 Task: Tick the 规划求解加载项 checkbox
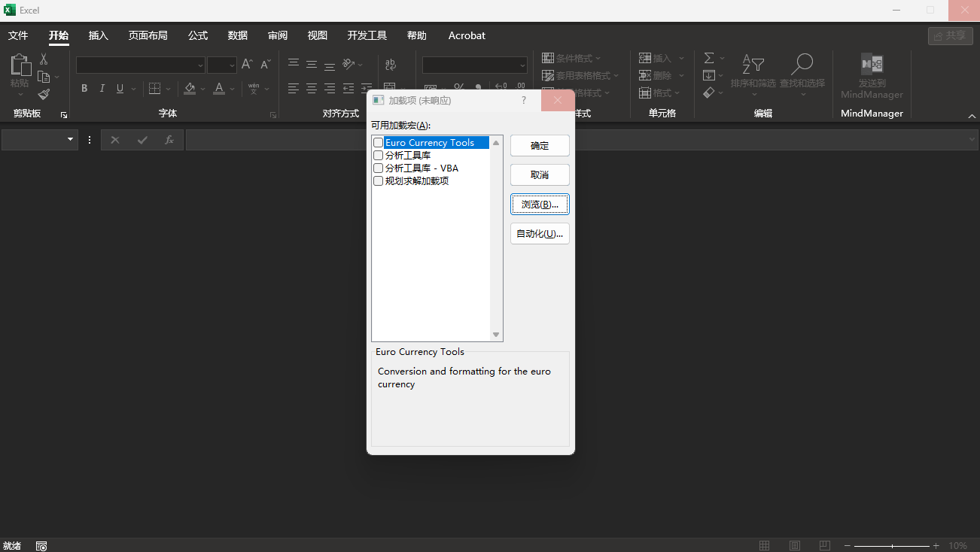point(379,181)
